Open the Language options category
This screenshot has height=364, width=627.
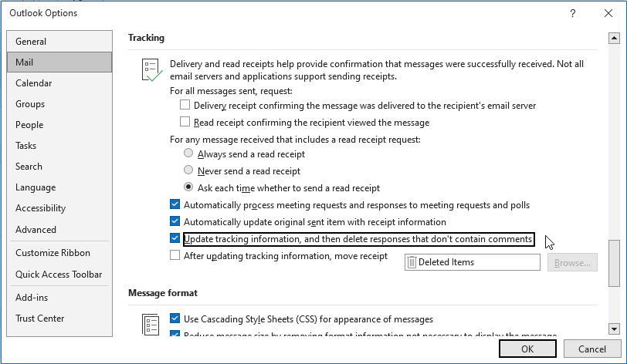pyautogui.click(x=59, y=187)
